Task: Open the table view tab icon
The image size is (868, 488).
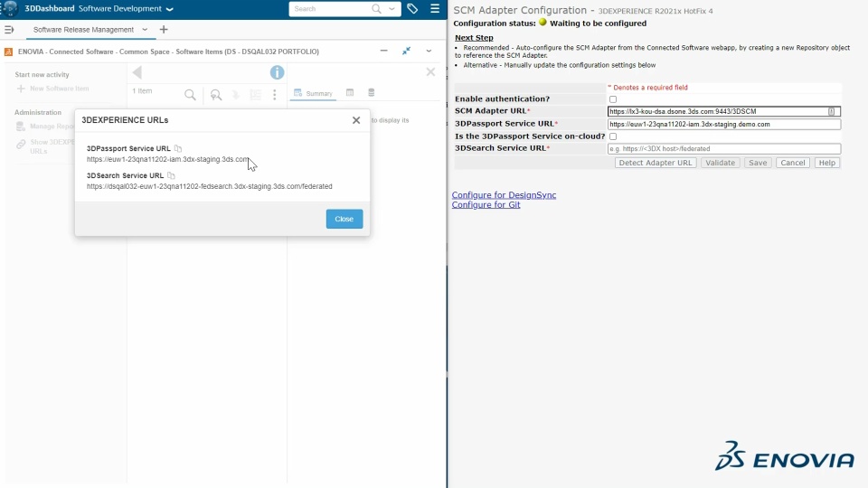Action: (x=350, y=92)
